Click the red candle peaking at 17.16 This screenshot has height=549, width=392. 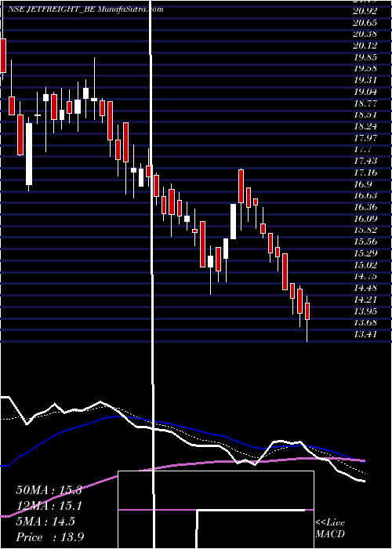241,186
